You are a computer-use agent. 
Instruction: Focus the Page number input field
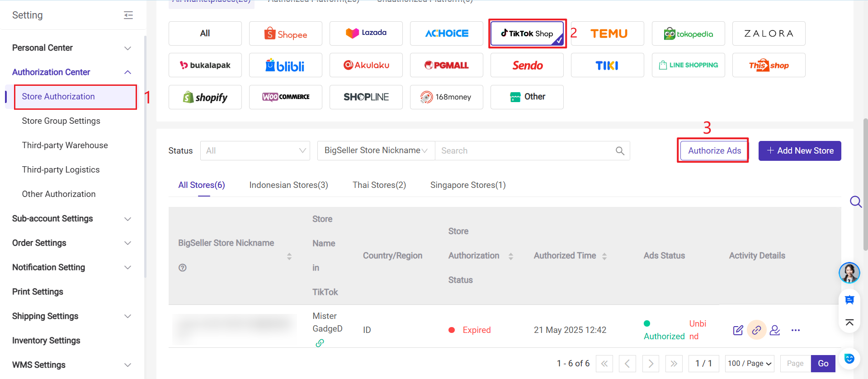(796, 364)
